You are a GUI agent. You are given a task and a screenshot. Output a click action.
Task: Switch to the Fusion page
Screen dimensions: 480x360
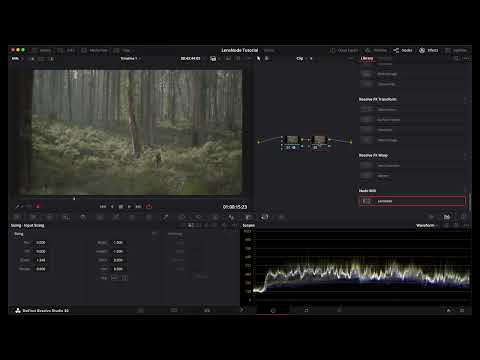[242, 310]
